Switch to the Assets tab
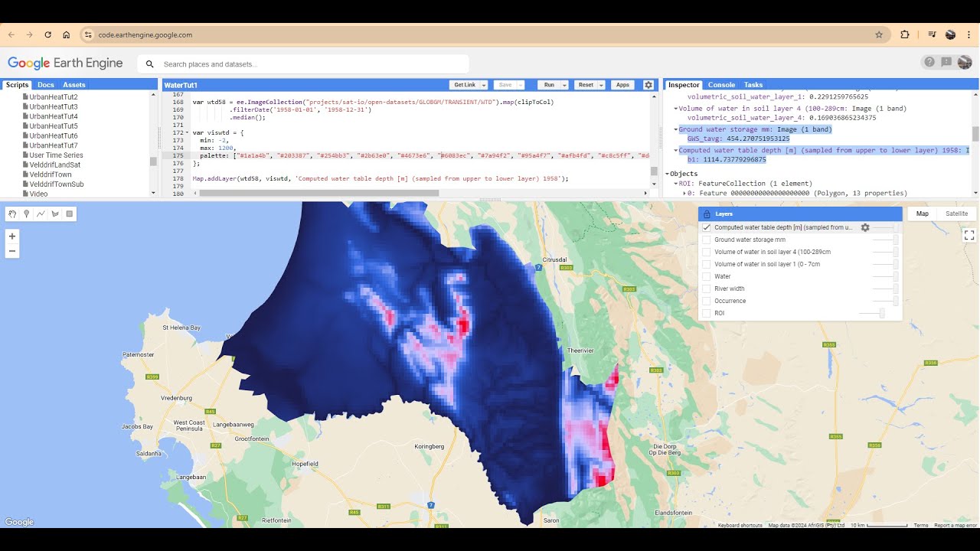The height and width of the screenshot is (551, 980). (x=74, y=85)
